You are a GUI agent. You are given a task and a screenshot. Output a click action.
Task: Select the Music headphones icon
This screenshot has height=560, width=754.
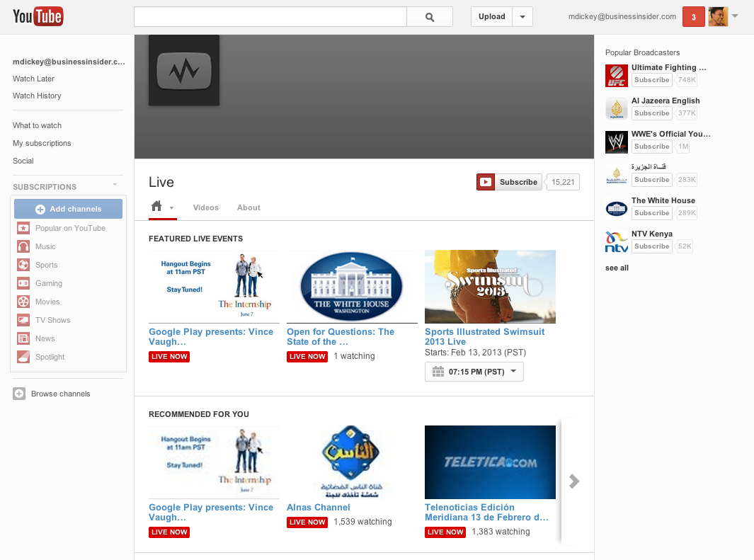tap(23, 246)
